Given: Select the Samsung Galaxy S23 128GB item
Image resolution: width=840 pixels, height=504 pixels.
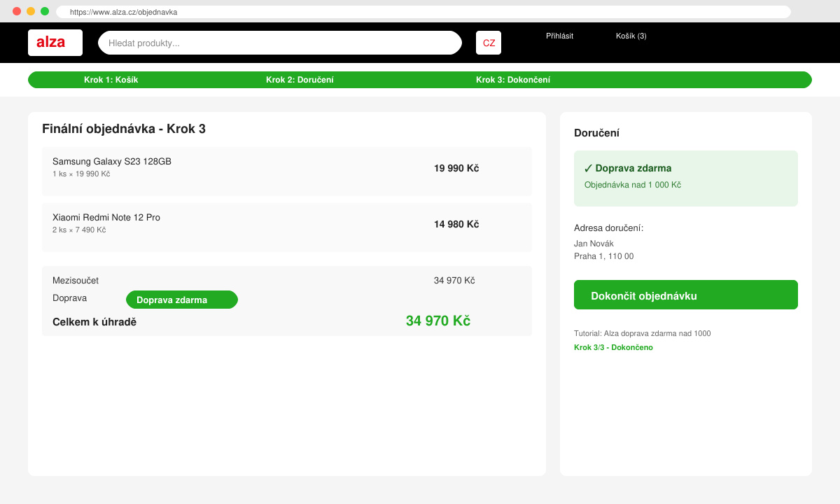Looking at the screenshot, I should [x=287, y=171].
